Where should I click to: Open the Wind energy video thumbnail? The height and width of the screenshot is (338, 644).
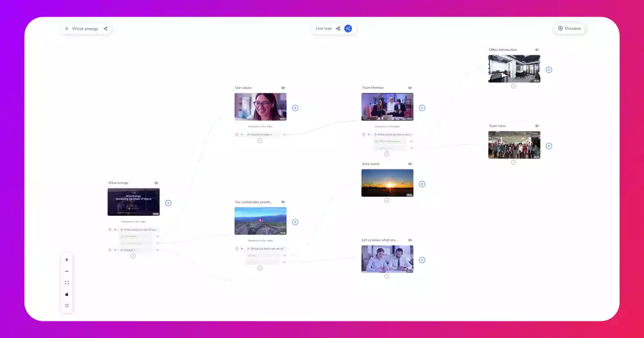coord(133,202)
